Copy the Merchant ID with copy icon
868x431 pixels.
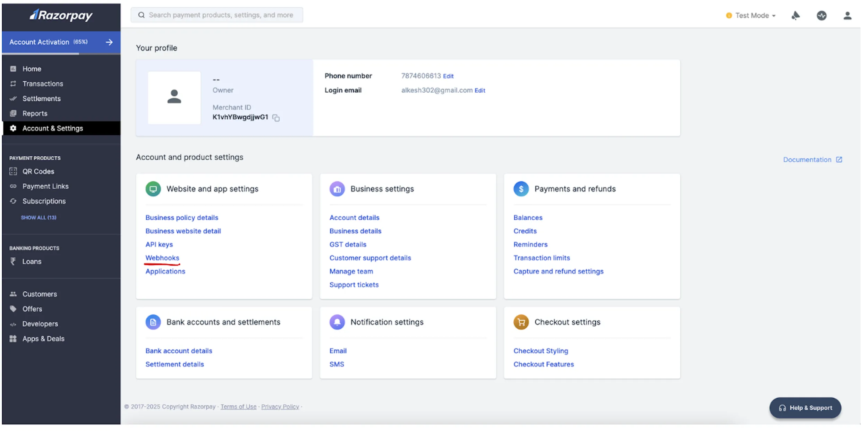tap(276, 118)
